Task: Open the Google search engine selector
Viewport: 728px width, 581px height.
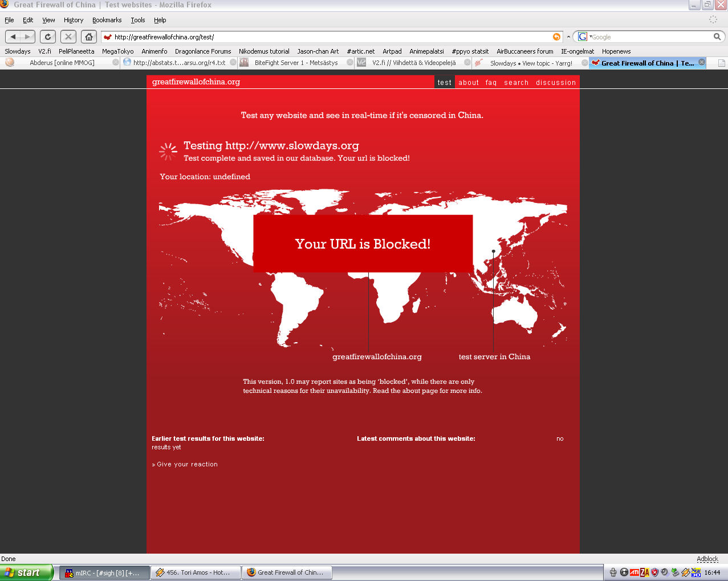Action: click(x=584, y=37)
